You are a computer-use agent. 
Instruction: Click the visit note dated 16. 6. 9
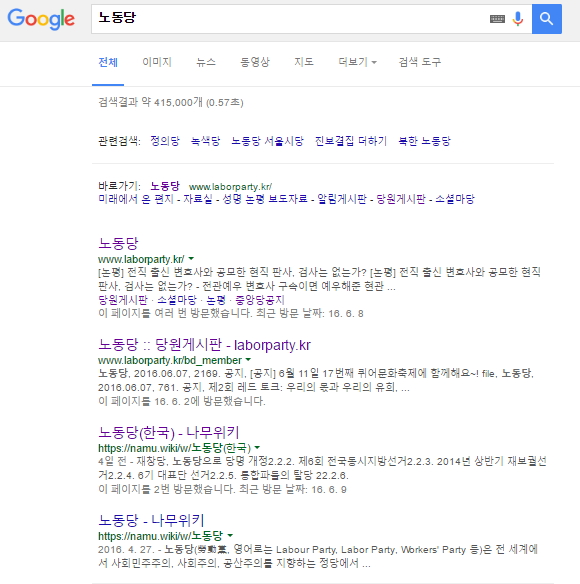coord(222,489)
